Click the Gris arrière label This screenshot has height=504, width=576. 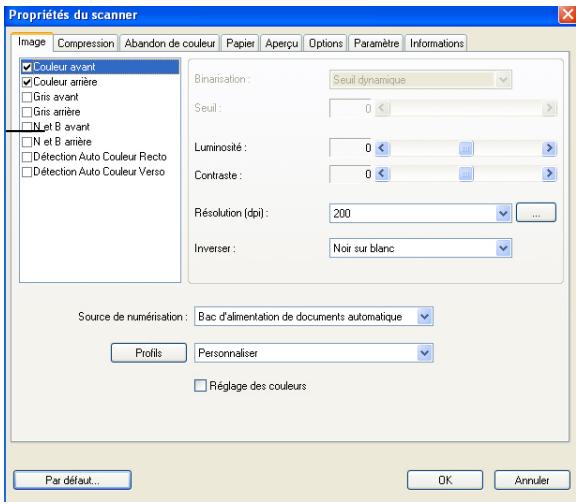(x=57, y=112)
